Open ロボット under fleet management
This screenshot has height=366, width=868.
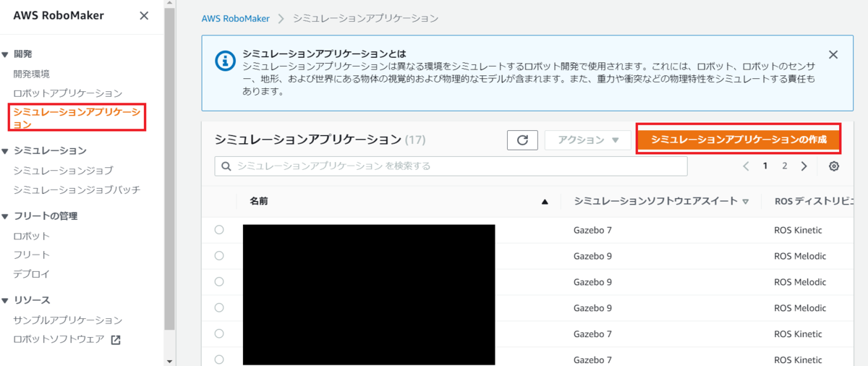coord(32,236)
